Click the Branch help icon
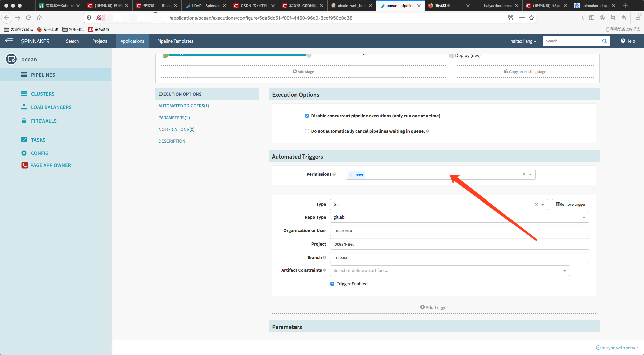Image resolution: width=644 pixels, height=355 pixels. (324, 257)
